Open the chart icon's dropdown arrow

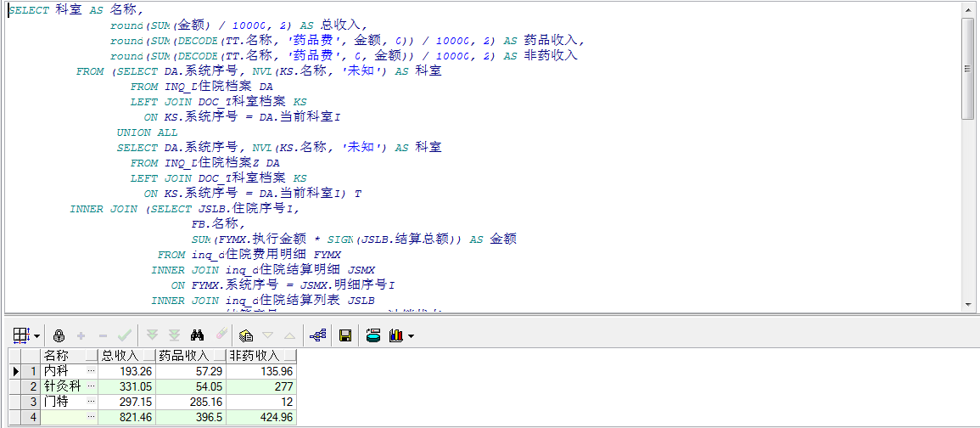(412, 336)
